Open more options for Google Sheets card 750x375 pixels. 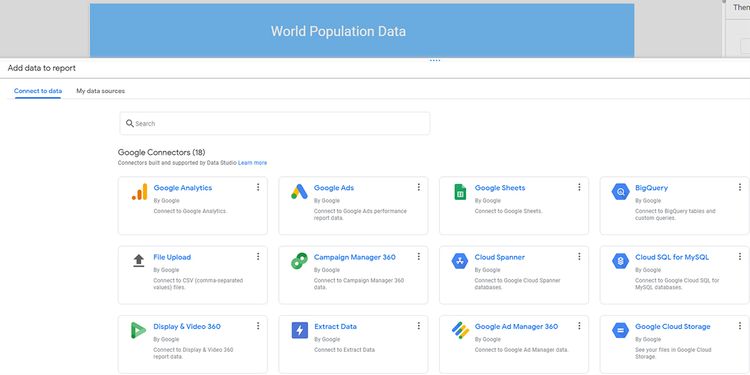tap(579, 187)
